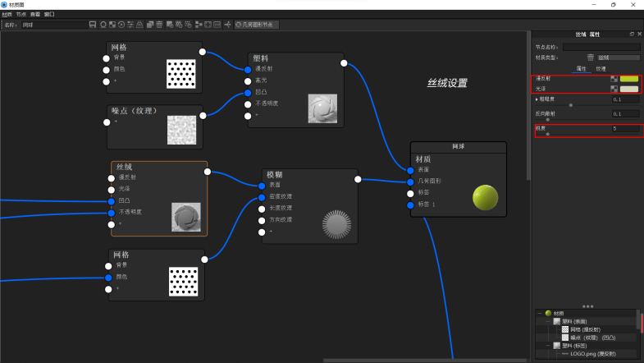Click the 凹凸 input socket on 塑料 node
The width and height of the screenshot is (644, 363).
click(248, 92)
